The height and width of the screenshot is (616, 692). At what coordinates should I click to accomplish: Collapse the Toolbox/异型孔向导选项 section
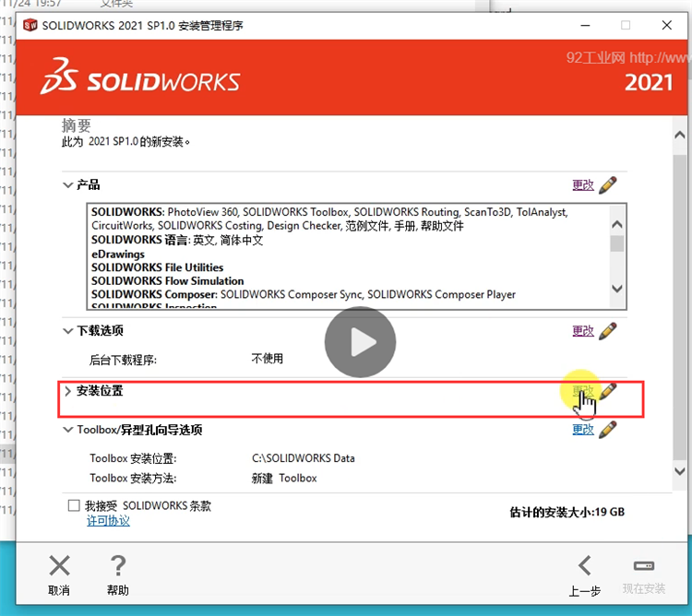pos(67,430)
